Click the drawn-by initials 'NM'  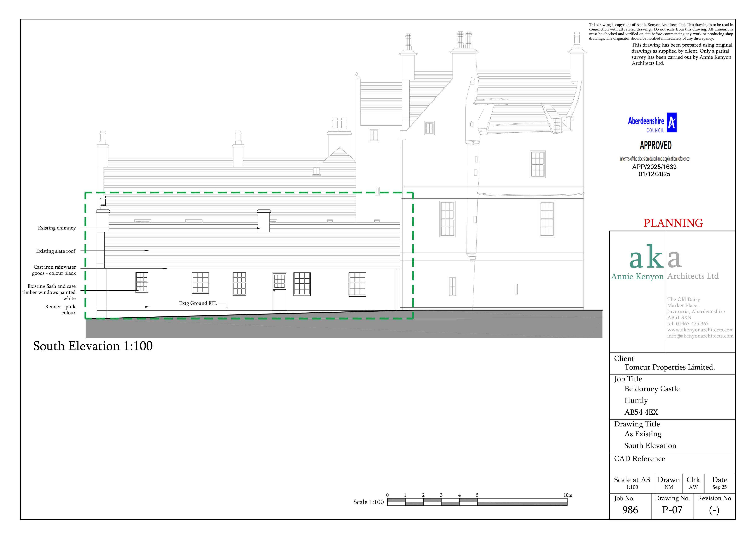(669, 487)
